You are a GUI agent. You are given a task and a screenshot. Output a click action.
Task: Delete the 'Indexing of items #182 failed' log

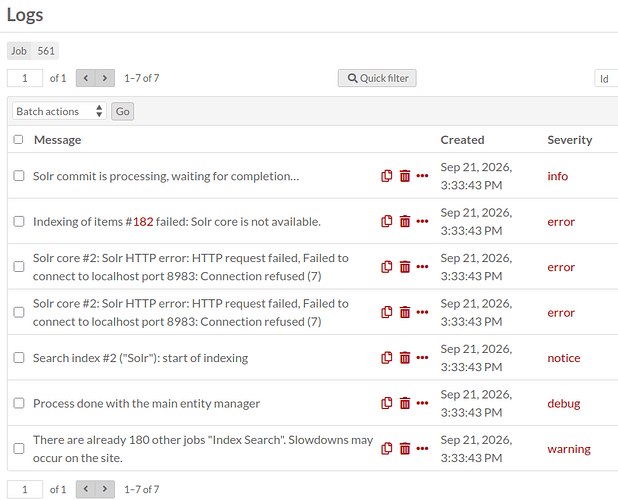pyautogui.click(x=405, y=221)
